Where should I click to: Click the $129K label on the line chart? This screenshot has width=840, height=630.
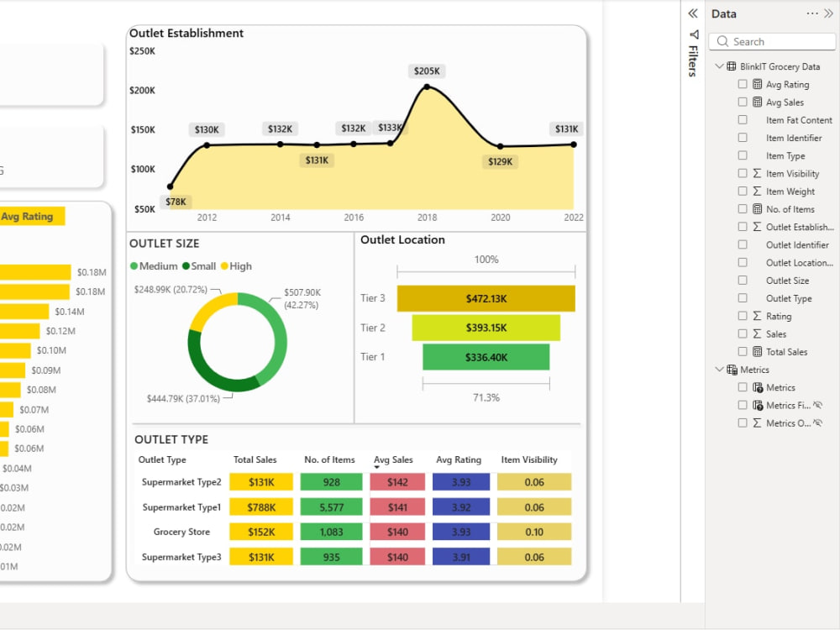coord(501,161)
